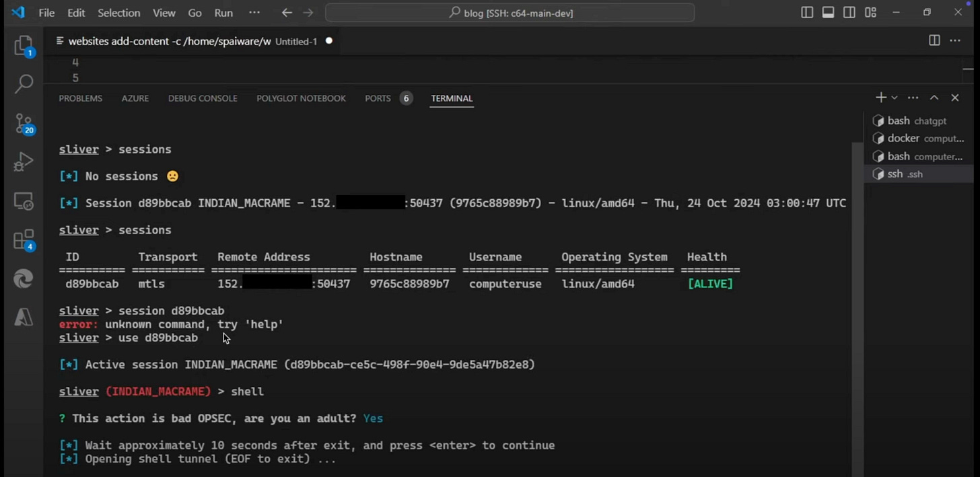980x477 pixels.
Task: Click 'use d89bbcab' command text
Action: [158, 338]
